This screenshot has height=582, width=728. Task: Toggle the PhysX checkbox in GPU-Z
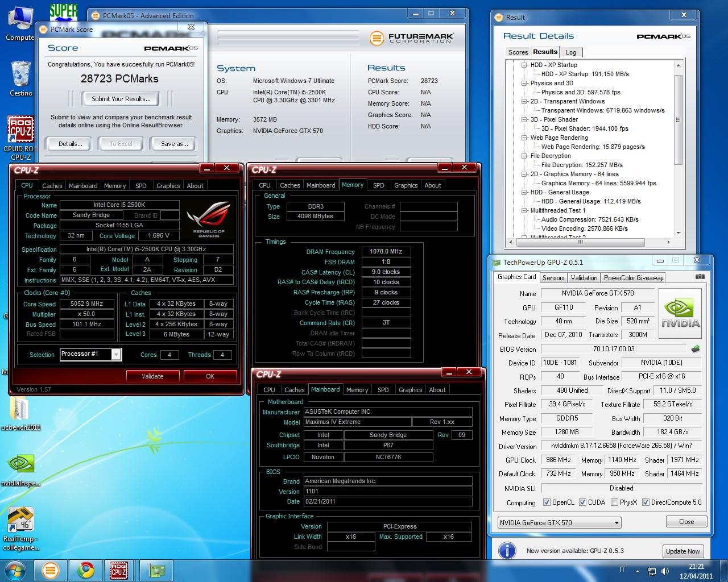tap(614, 502)
